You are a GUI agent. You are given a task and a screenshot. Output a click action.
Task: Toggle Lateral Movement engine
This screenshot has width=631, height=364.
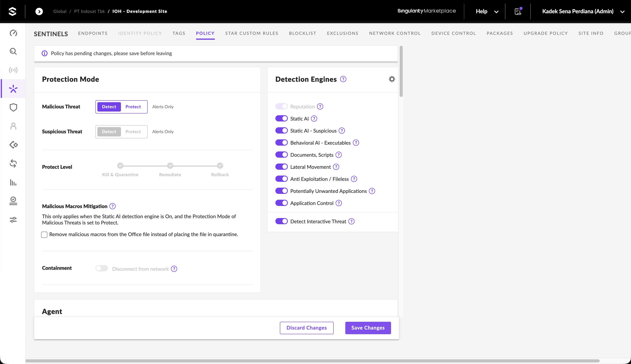[282, 167]
